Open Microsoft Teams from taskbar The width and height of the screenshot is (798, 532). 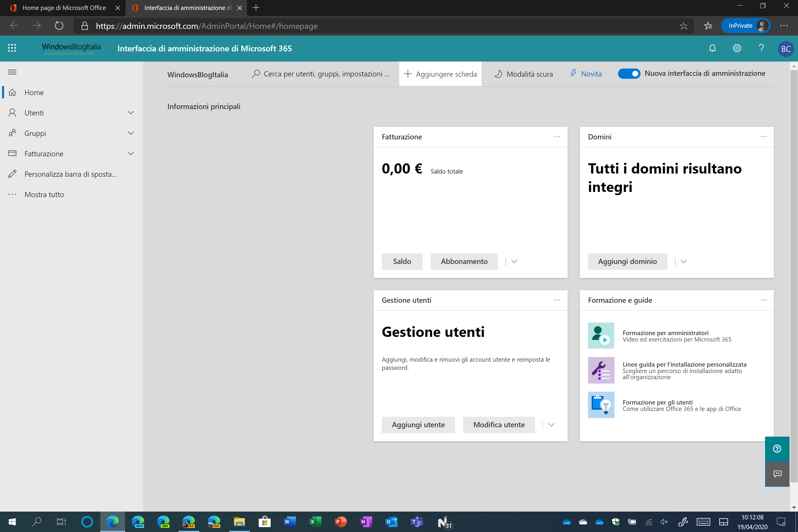[416, 521]
